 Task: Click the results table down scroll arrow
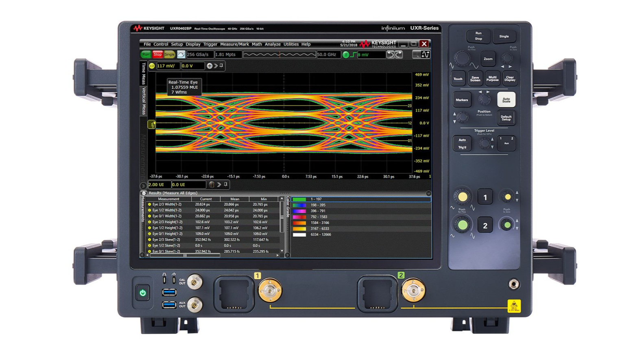[x=282, y=251]
